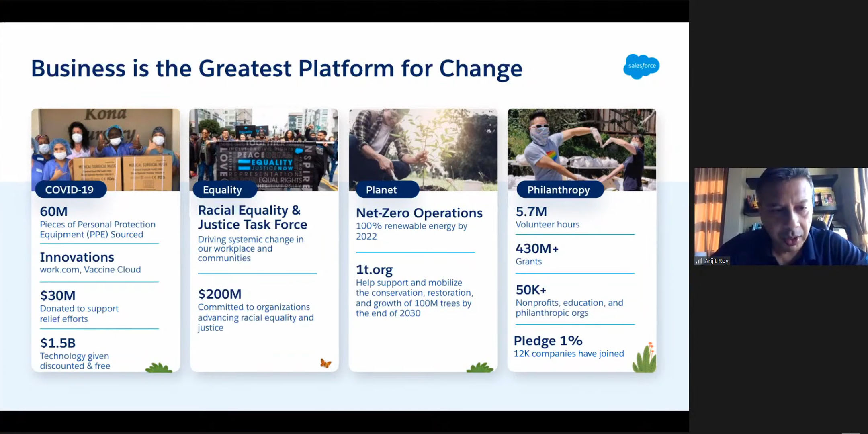The height and width of the screenshot is (434, 868).
Task: Click the masked healthcare workers photo
Action: point(106,145)
